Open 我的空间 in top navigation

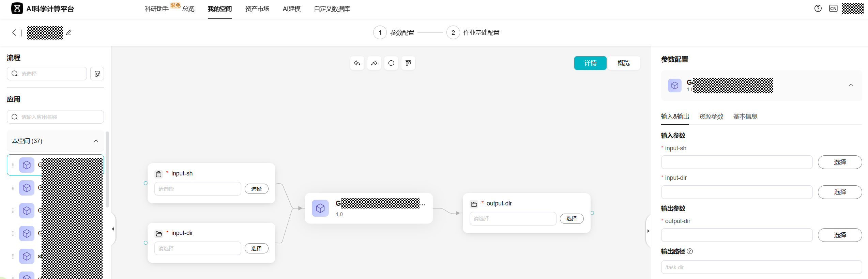coord(220,9)
